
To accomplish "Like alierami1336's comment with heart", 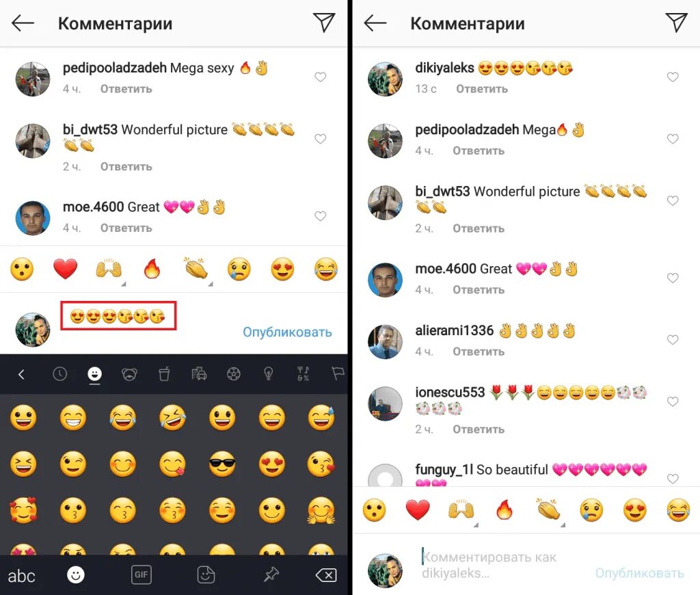I will 673,339.
